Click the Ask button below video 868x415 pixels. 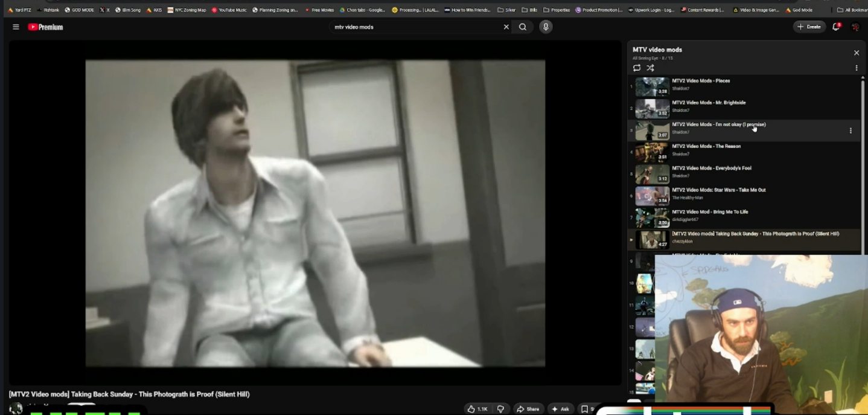[x=560, y=409]
